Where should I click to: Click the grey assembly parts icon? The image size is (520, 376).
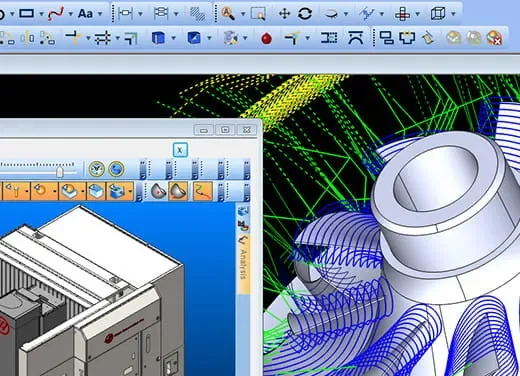coord(230,38)
